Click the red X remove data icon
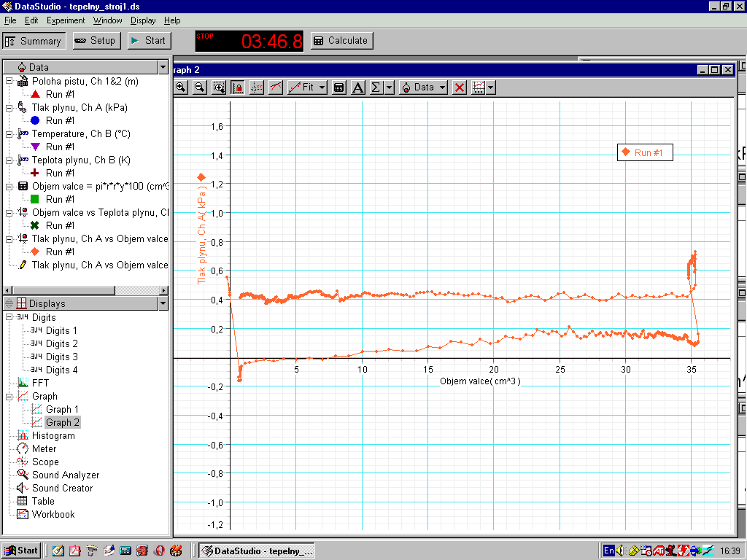The height and width of the screenshot is (560, 747). point(460,87)
